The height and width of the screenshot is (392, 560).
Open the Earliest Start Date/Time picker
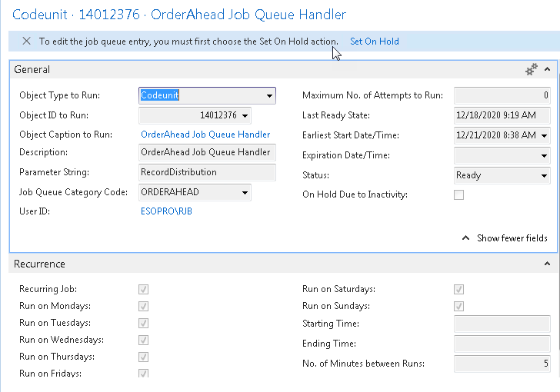coord(544,135)
